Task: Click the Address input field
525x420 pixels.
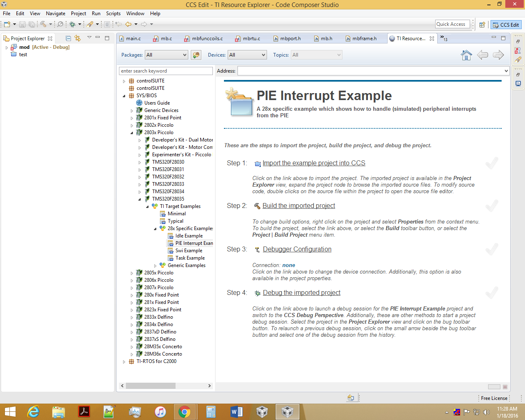Action: pos(370,71)
